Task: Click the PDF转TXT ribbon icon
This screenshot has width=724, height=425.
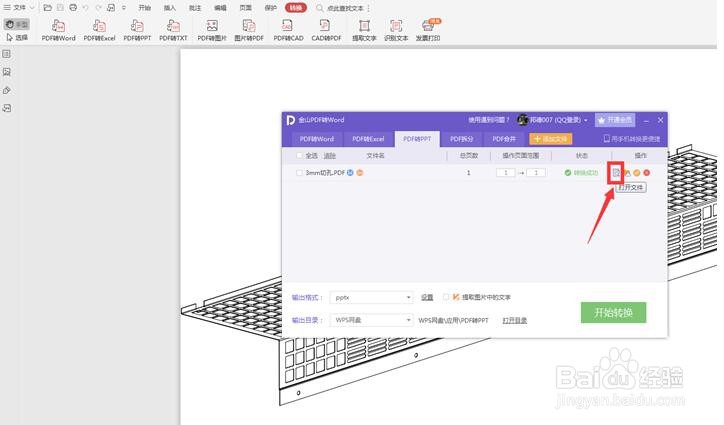Action: coord(174,30)
